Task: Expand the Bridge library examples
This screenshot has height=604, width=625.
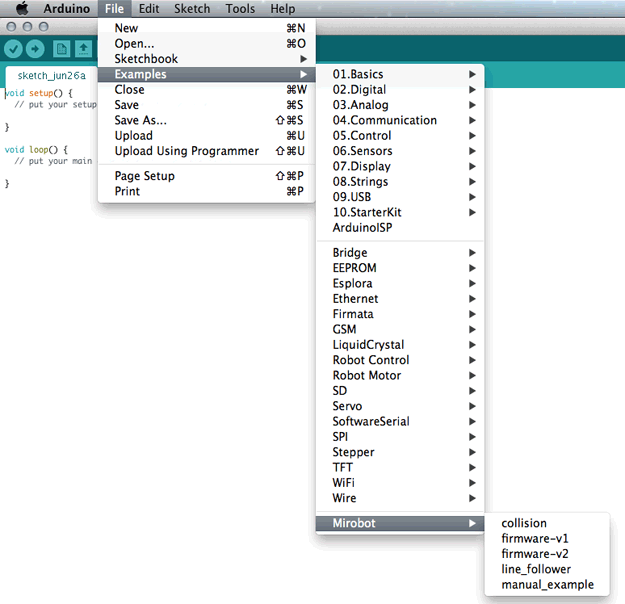Action: point(400,252)
